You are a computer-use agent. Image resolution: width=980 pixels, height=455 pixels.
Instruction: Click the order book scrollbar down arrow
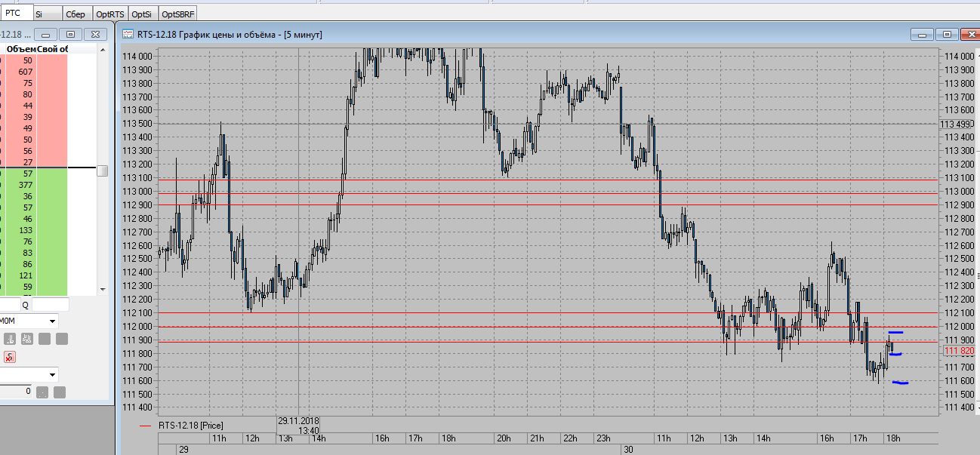coord(103,289)
